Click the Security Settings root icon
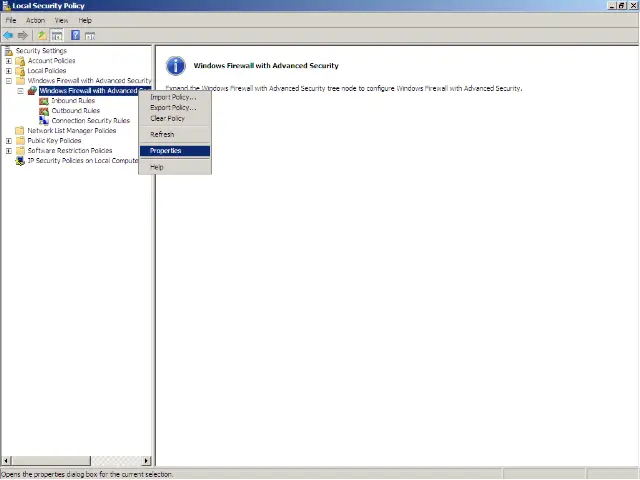Viewport: 640px width, 480px height. (9, 51)
